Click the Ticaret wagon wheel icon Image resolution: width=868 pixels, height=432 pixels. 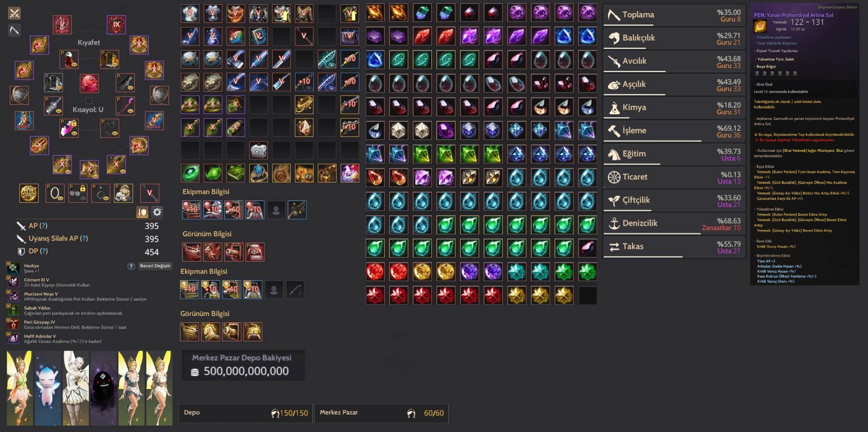pos(614,177)
